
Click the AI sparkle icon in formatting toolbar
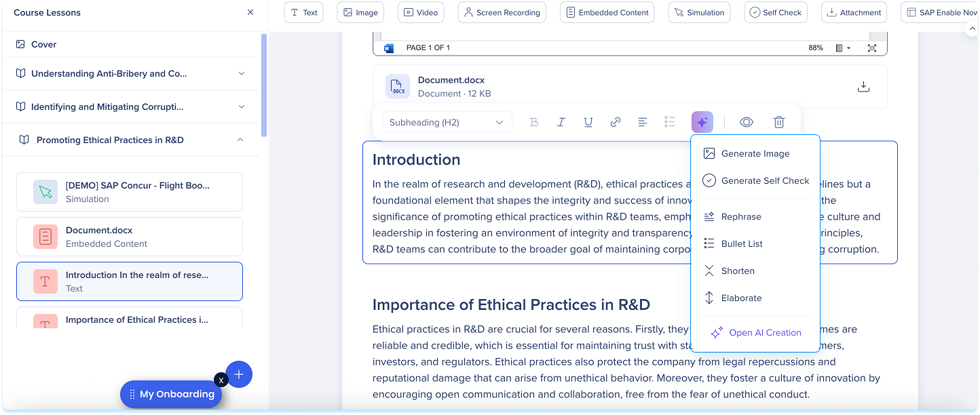tap(702, 122)
